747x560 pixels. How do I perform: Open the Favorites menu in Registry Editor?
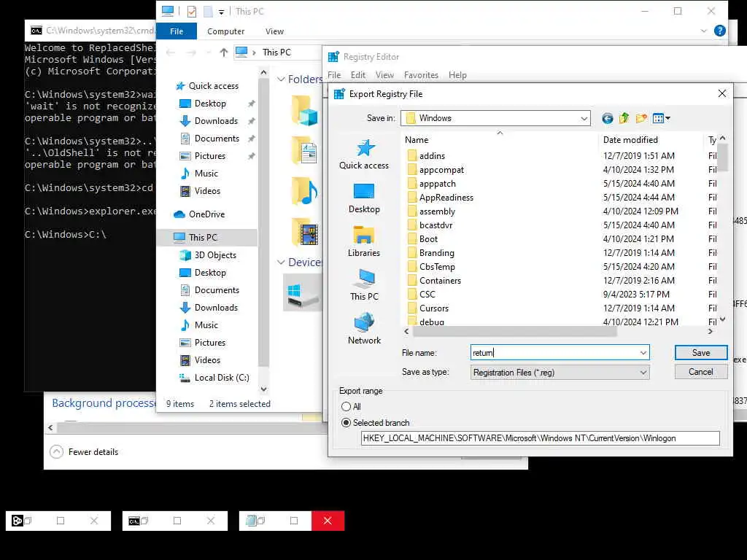tap(421, 75)
